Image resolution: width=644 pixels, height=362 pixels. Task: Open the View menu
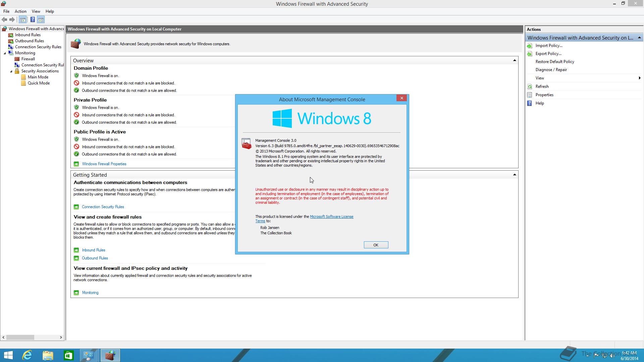click(36, 11)
